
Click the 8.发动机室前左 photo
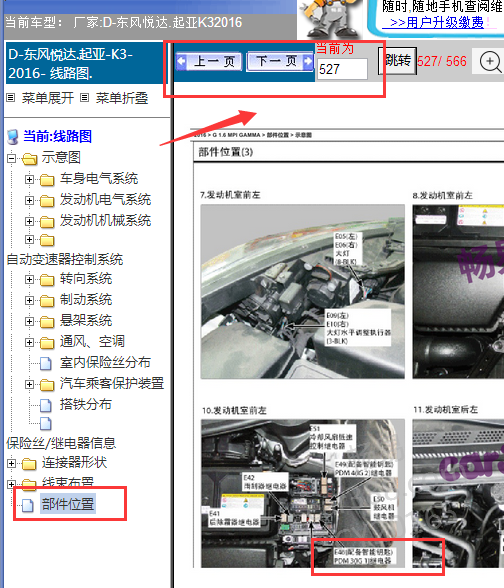458,291
